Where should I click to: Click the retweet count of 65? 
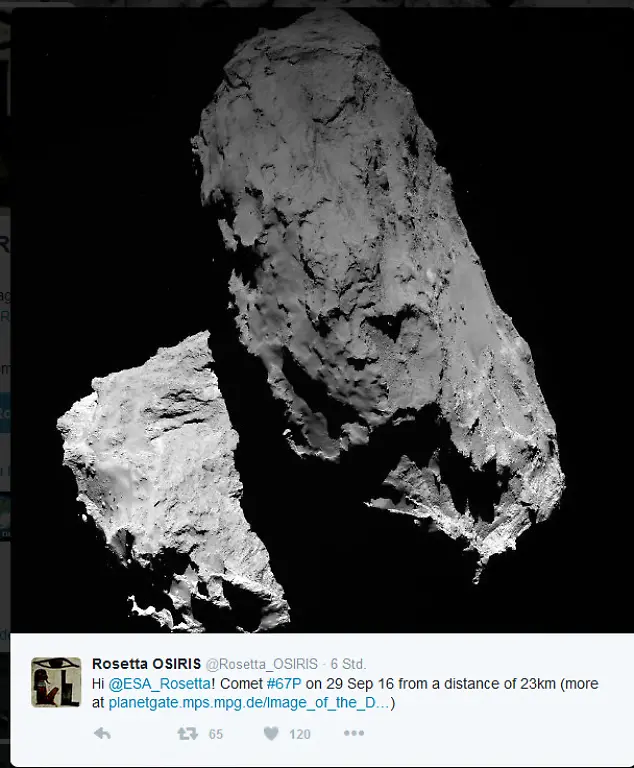point(215,734)
